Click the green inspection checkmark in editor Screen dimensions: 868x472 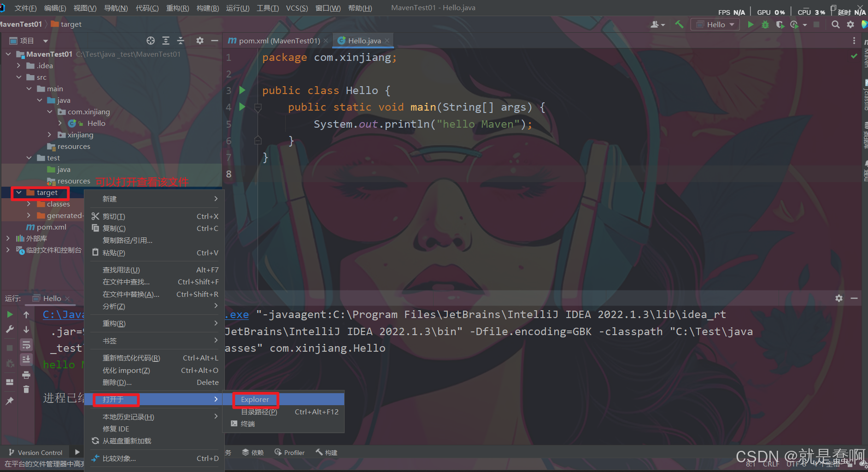tap(854, 56)
